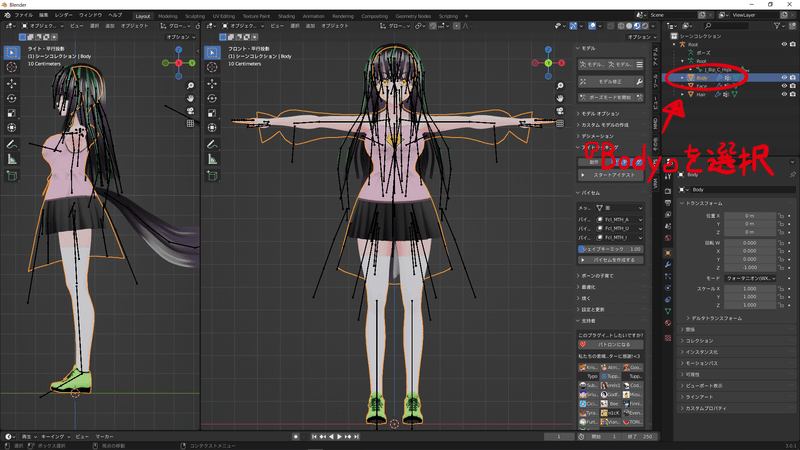Click the Body object name field
Screen dimensions: 800x450
pos(742,190)
